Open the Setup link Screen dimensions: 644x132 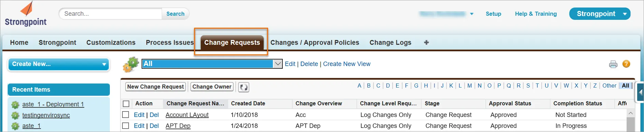(x=493, y=14)
